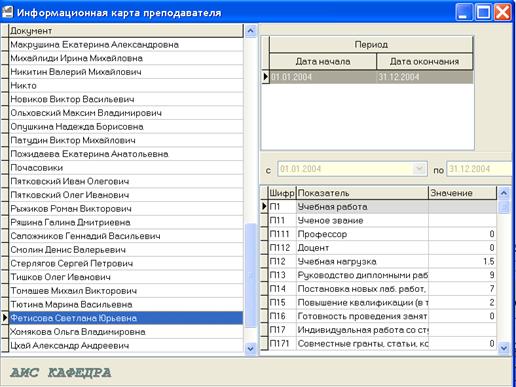Click the end date field 31.12.2004
Image resolution: width=516 pixels, height=387 pixels.
coord(479,169)
